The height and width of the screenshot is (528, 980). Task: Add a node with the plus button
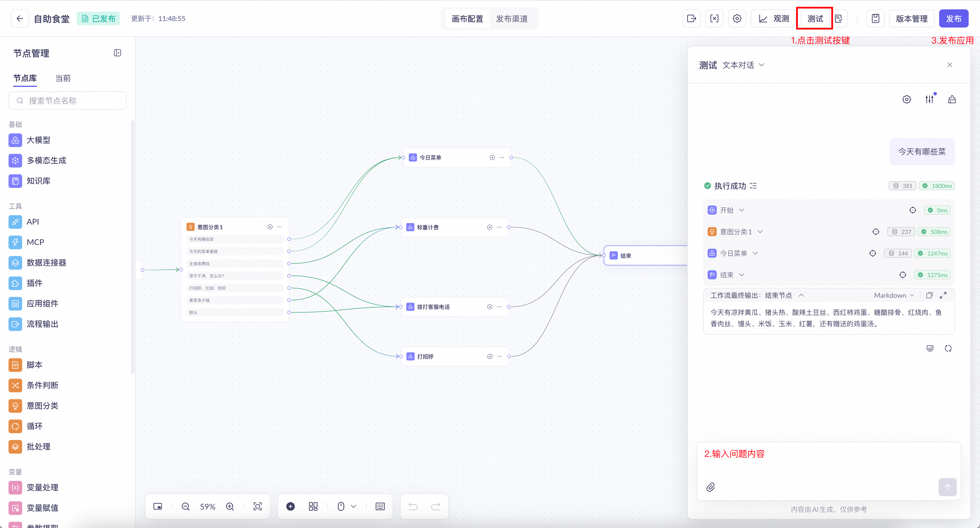[290, 506]
